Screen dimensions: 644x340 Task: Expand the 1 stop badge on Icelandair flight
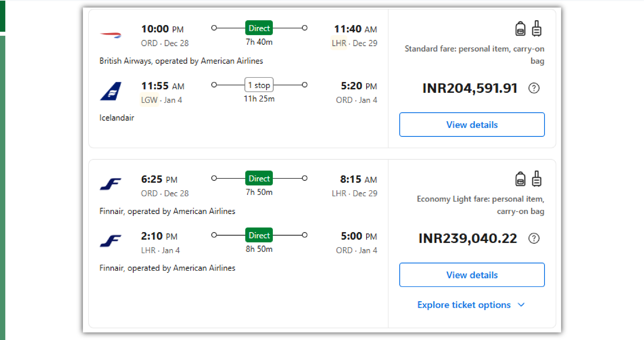pos(259,85)
